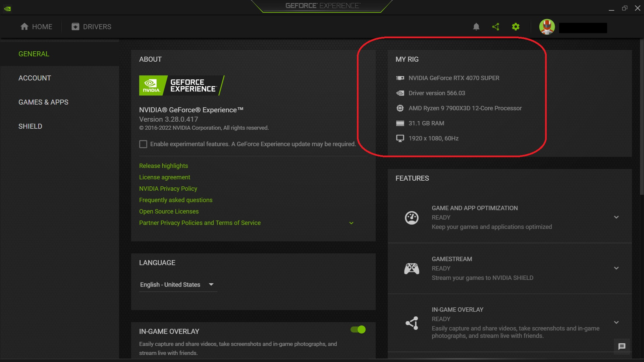Select Games & Apps in sidebar
The image size is (644, 362).
tap(43, 102)
